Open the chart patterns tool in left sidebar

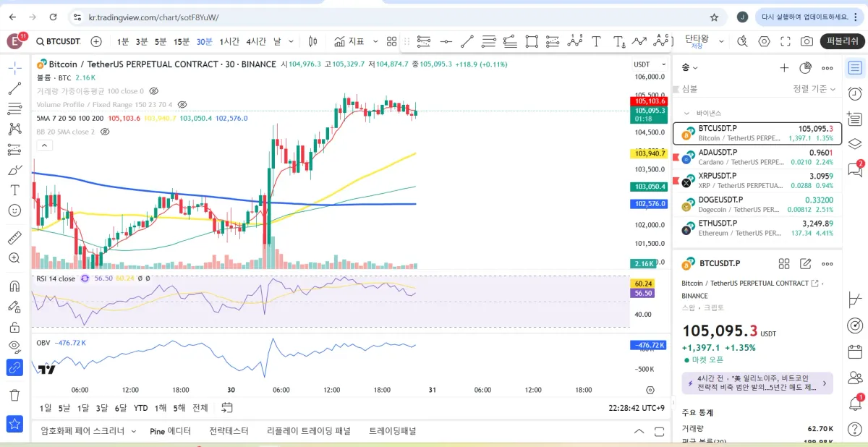(14, 129)
